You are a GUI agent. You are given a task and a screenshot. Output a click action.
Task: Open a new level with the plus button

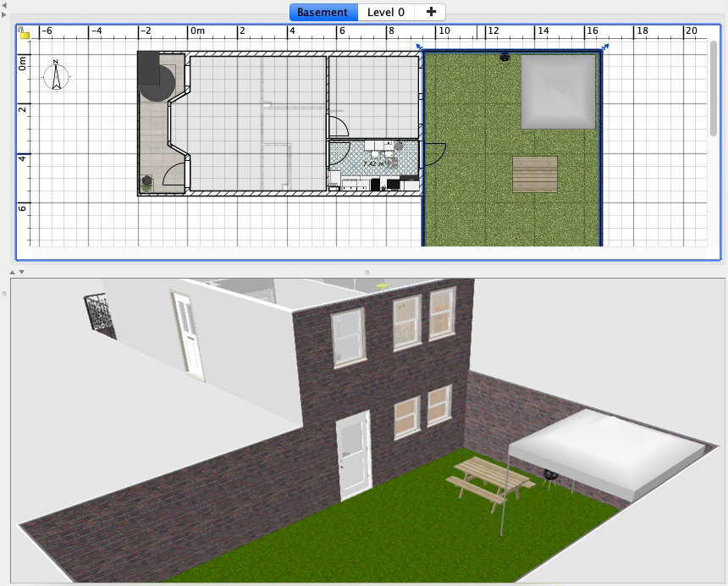point(430,12)
